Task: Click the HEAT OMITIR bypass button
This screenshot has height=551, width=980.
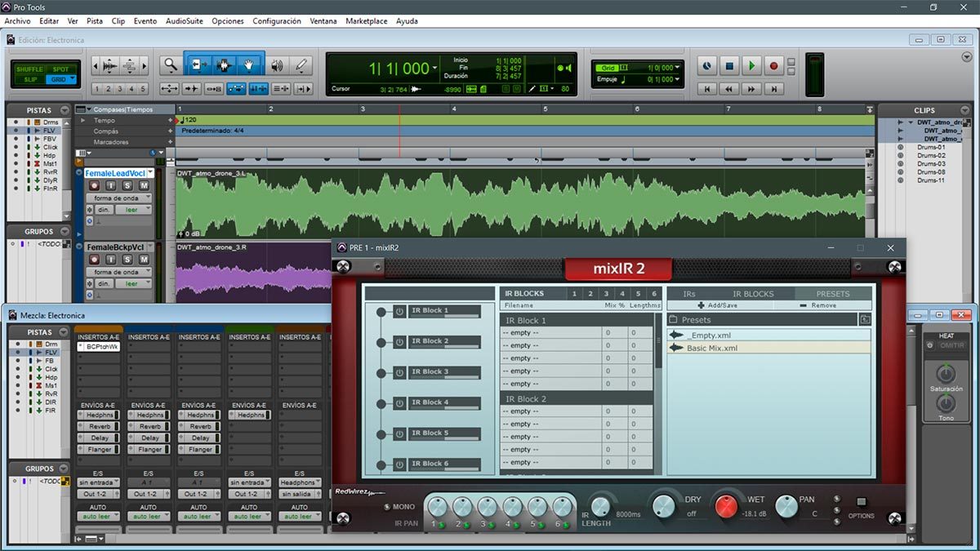Action: (951, 345)
